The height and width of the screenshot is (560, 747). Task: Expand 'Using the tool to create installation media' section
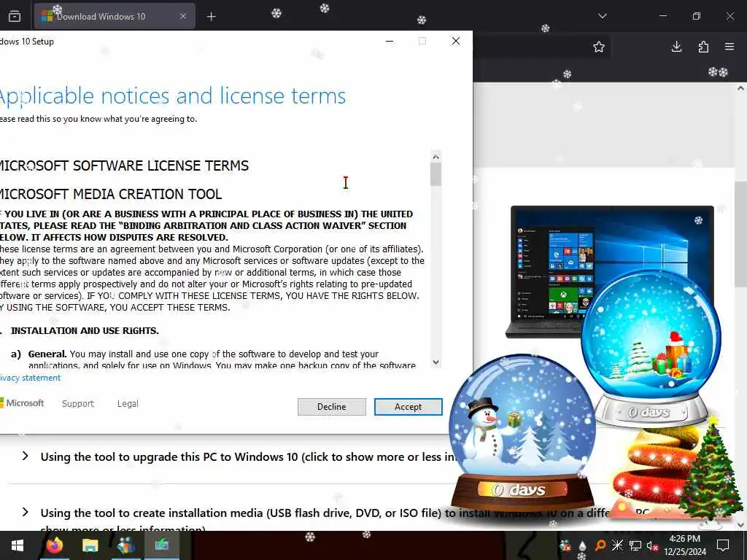[x=26, y=513]
